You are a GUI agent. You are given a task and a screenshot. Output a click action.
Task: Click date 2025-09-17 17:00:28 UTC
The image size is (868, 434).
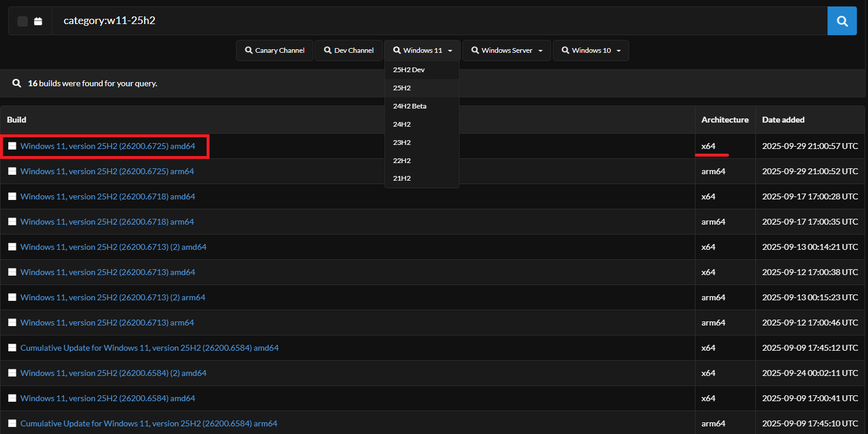810,196
